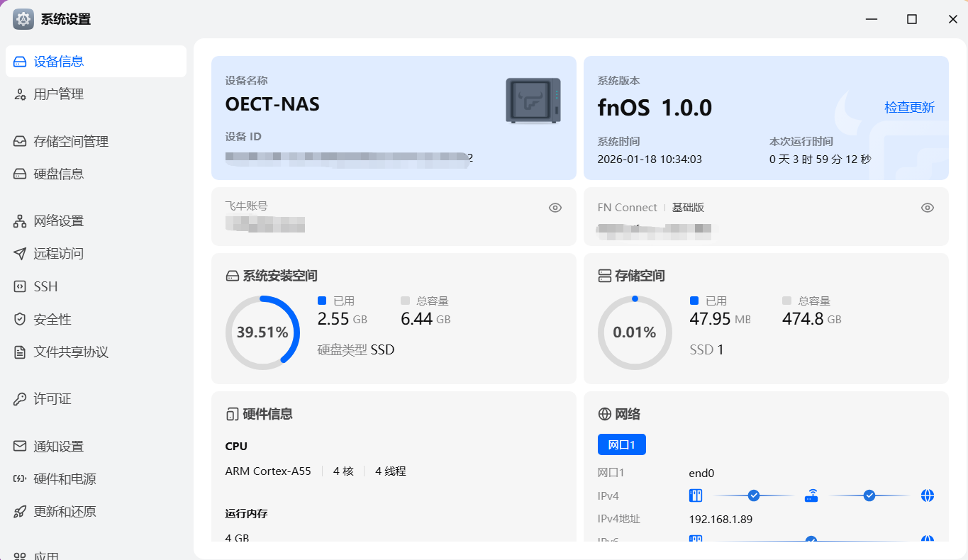Click the 通知设置 envelope icon
Image resolution: width=968 pixels, height=560 pixels.
[x=20, y=447]
